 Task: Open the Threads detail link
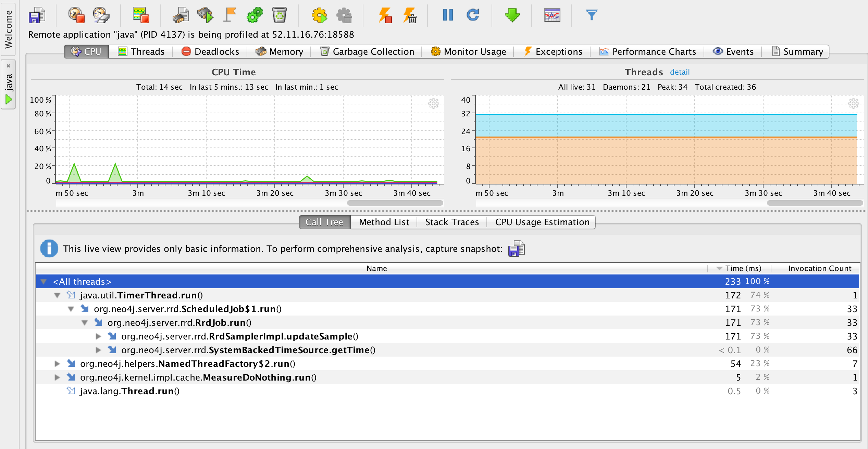(680, 72)
